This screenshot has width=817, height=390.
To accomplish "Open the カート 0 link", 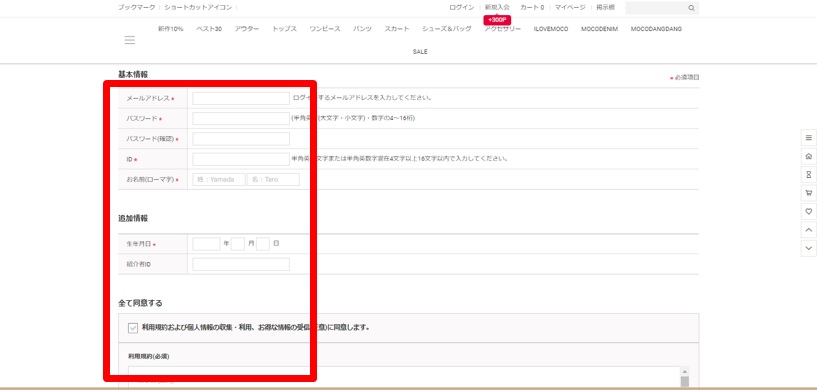I will 532,7.
